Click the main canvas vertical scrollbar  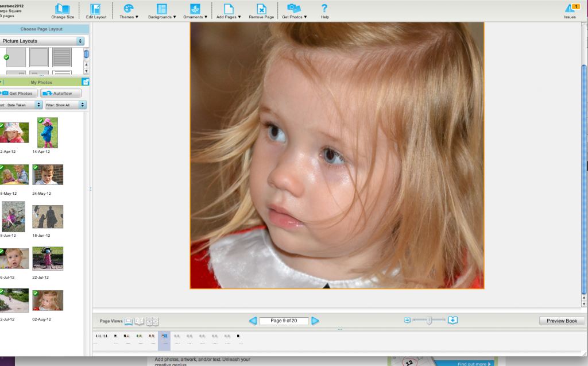click(x=584, y=179)
